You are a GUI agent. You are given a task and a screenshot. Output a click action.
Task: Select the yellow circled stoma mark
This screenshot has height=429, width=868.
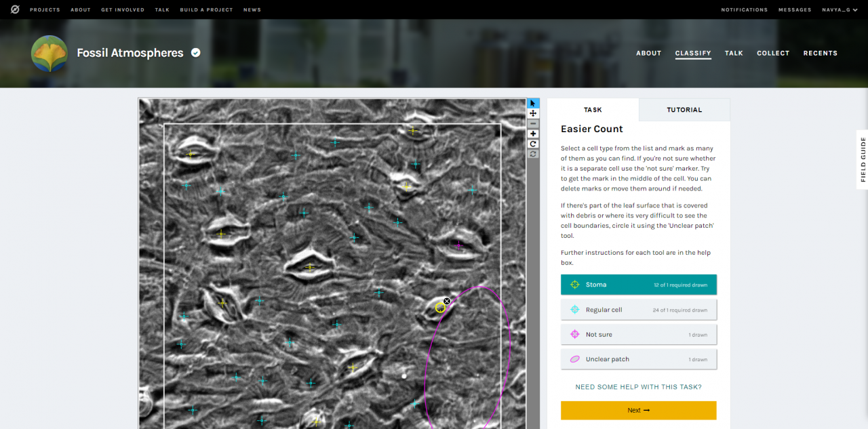(x=440, y=308)
